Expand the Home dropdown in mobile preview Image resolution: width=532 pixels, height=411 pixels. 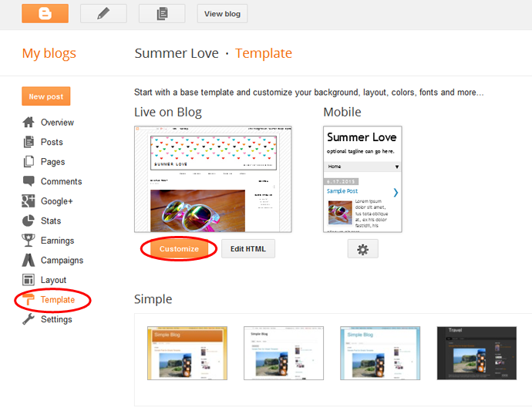pyautogui.click(x=397, y=167)
